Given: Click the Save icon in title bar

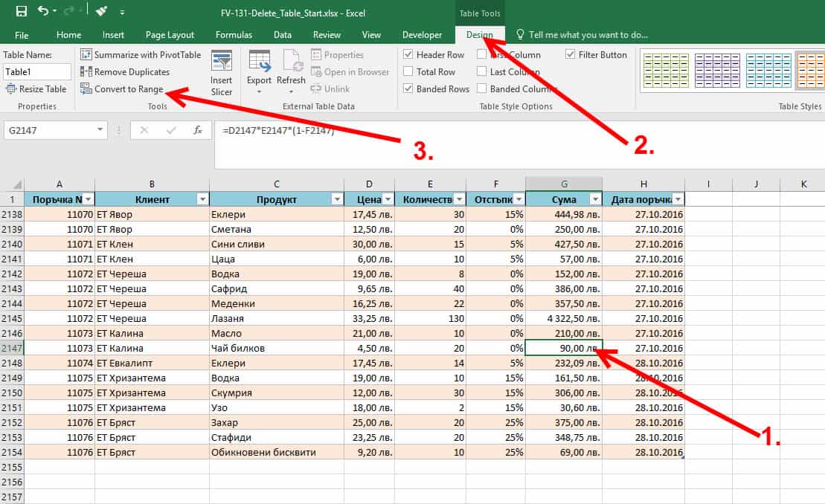Looking at the screenshot, I should pos(22,12).
